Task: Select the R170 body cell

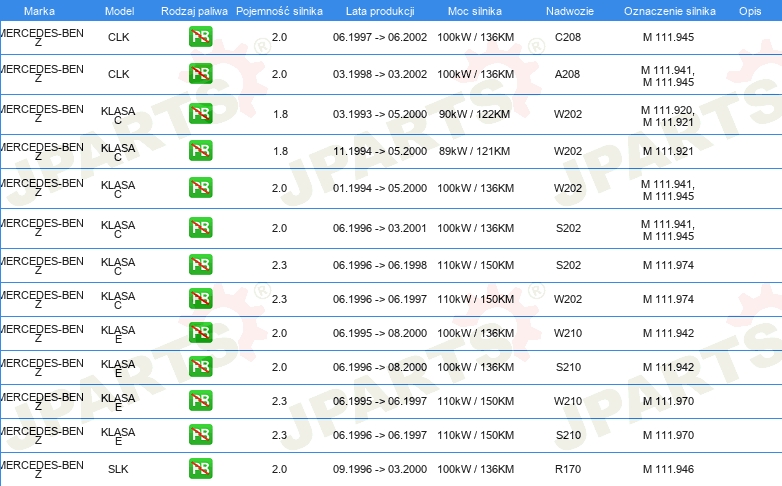Action: coord(568,469)
